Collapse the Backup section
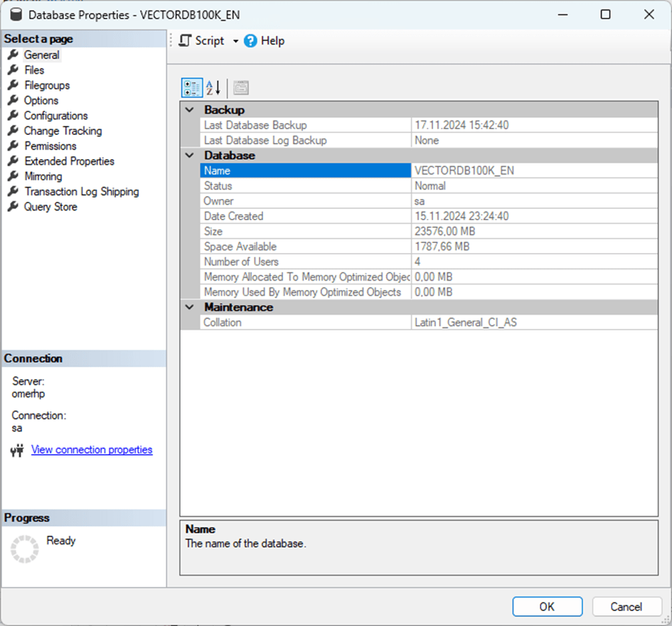 pyautogui.click(x=189, y=110)
